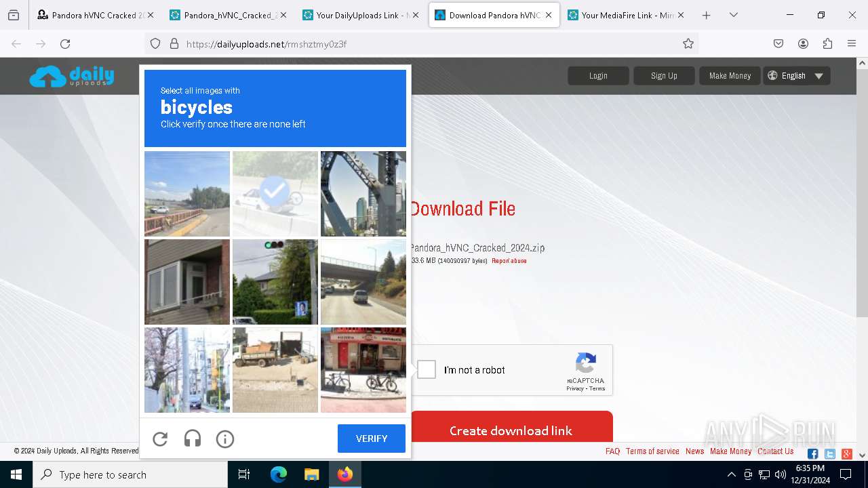
Task: Click the page scrollbar down arrow
Action: 862,455
